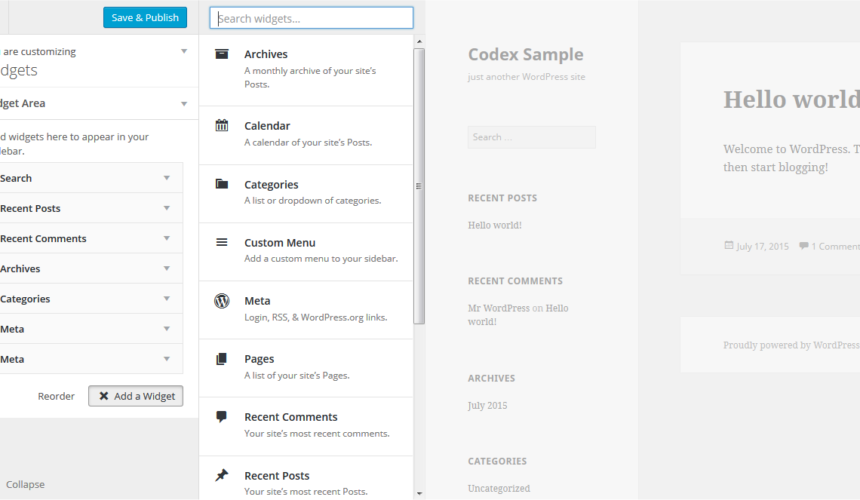Open the Hello world post heading
Viewport: 860px width, 500px height.
[791, 100]
